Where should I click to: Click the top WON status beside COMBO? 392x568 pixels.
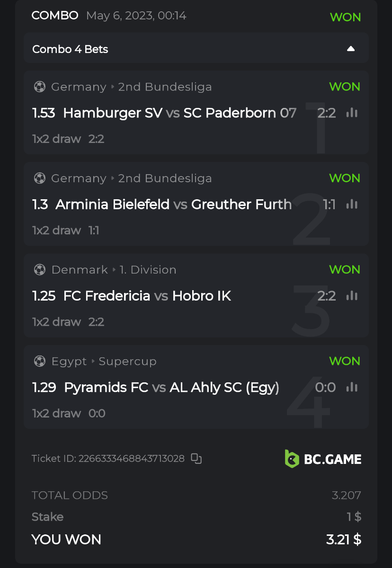pyautogui.click(x=345, y=17)
